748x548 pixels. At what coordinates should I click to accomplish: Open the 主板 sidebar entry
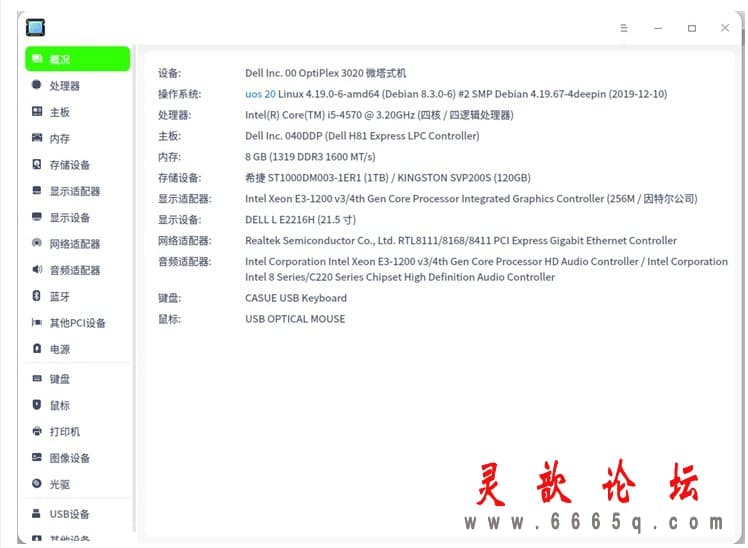coord(77,112)
